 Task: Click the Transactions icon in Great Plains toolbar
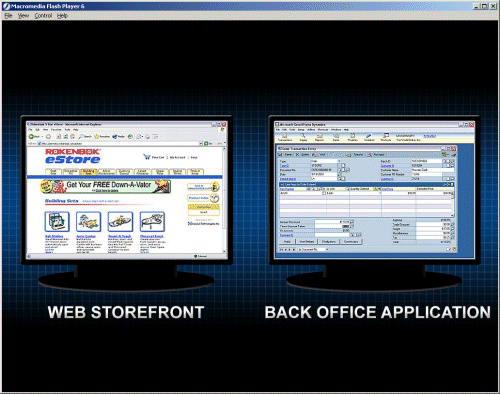[x=285, y=136]
